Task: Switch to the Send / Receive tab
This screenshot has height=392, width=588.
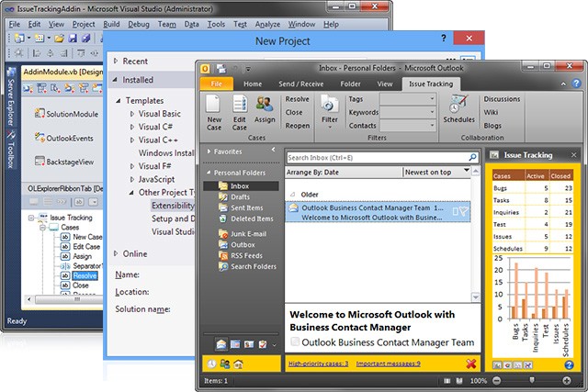Action: point(301,84)
